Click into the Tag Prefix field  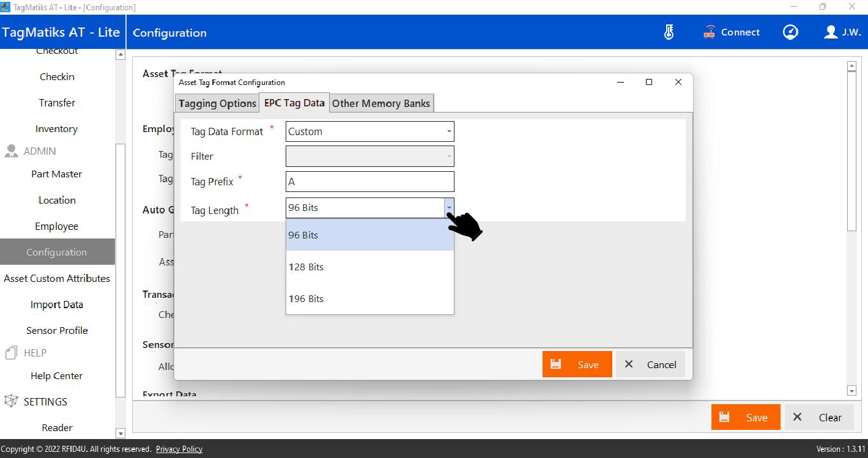click(369, 182)
